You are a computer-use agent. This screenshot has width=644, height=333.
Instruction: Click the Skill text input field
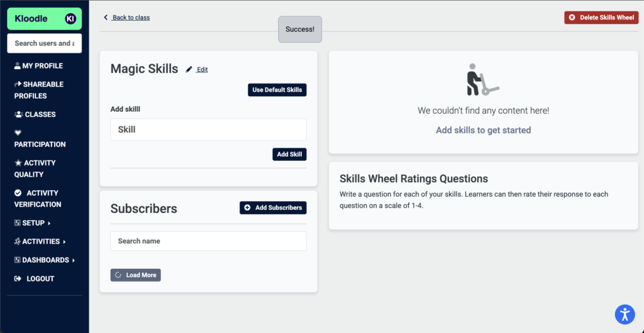tap(208, 129)
